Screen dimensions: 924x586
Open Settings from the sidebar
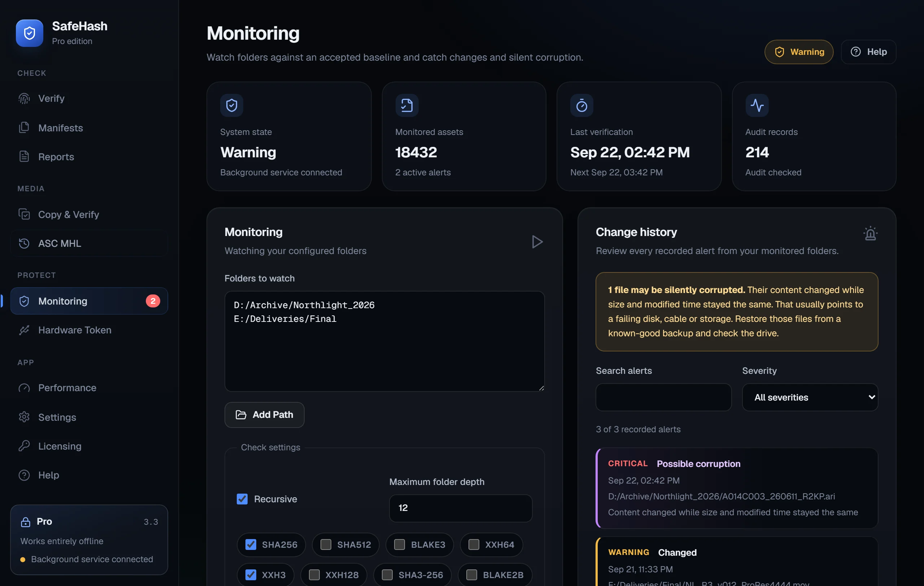[89, 417]
